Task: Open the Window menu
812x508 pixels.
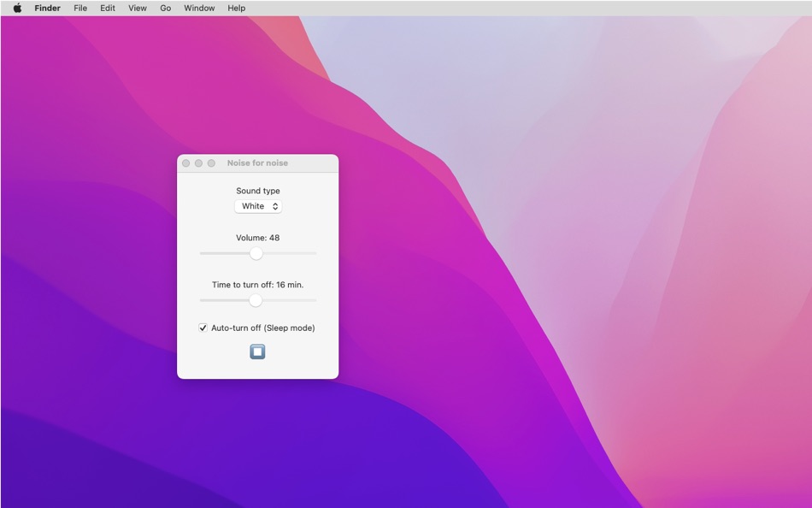Action: [x=198, y=8]
